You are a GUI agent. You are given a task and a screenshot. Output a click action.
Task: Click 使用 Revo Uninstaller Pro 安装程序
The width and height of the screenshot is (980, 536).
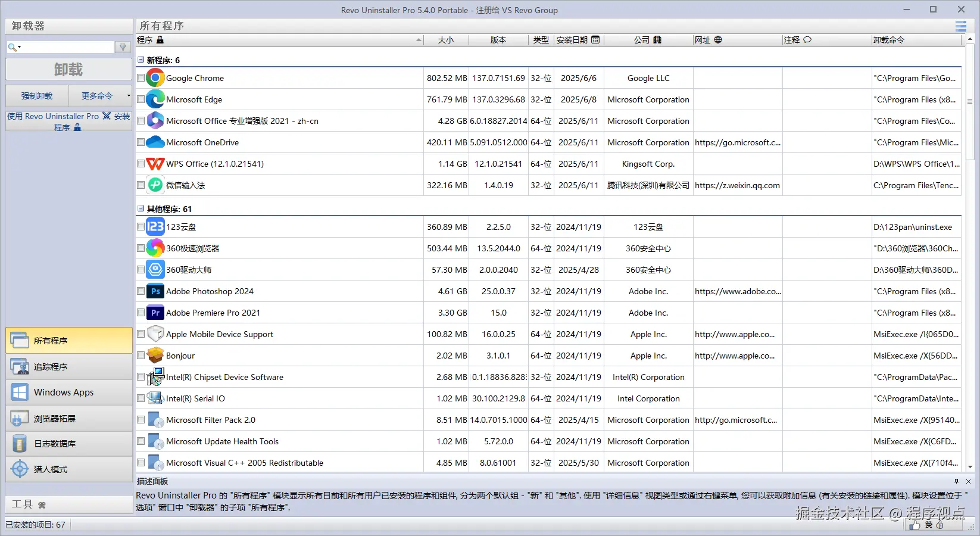point(68,121)
